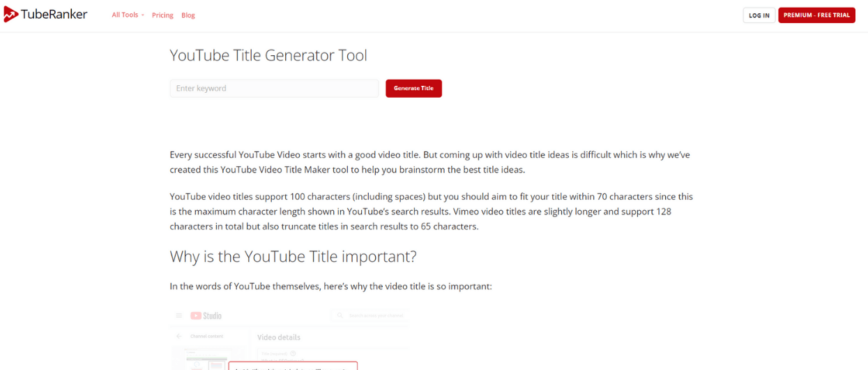Focus the Enter keyword input field
Image resolution: width=868 pixels, height=370 pixels.
point(274,89)
